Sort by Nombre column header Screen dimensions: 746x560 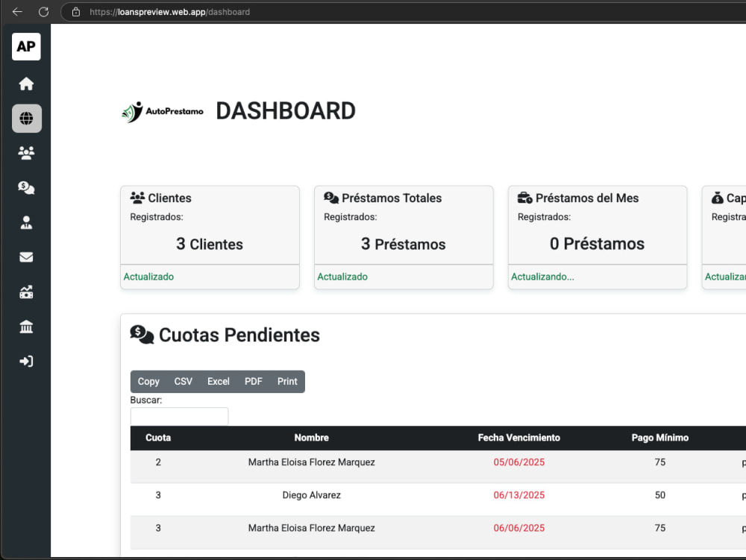pos(312,438)
